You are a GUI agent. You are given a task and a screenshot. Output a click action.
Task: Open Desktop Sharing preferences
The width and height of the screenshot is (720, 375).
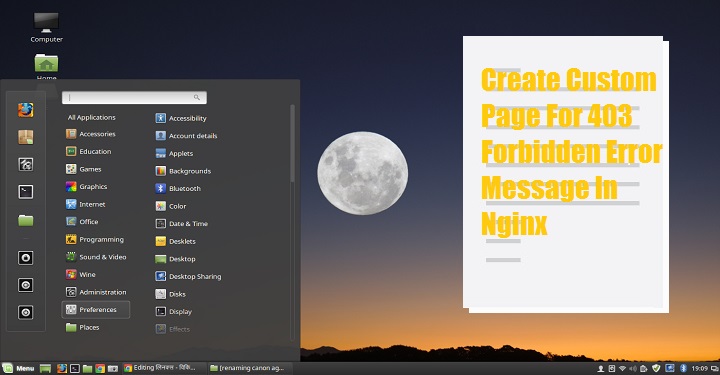(189, 276)
